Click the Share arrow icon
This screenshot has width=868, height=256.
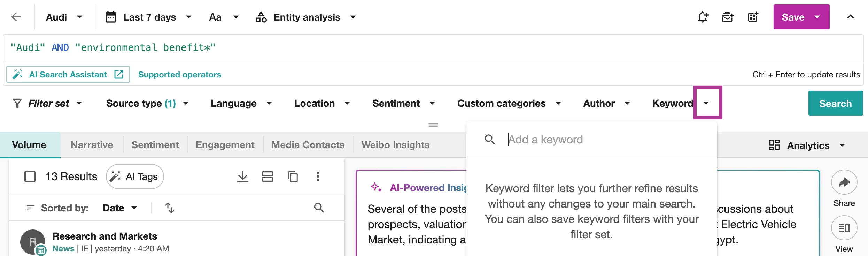click(x=844, y=182)
